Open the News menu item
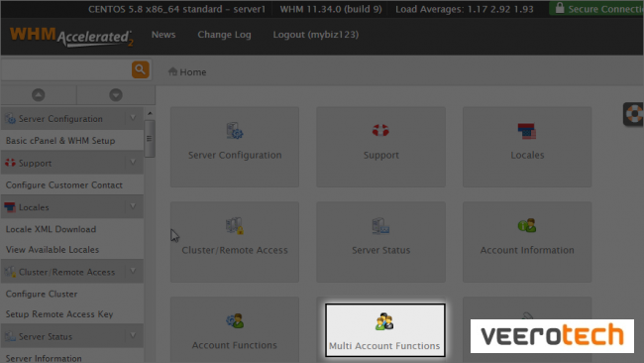Viewport: 644px width, 363px height. pos(163,35)
